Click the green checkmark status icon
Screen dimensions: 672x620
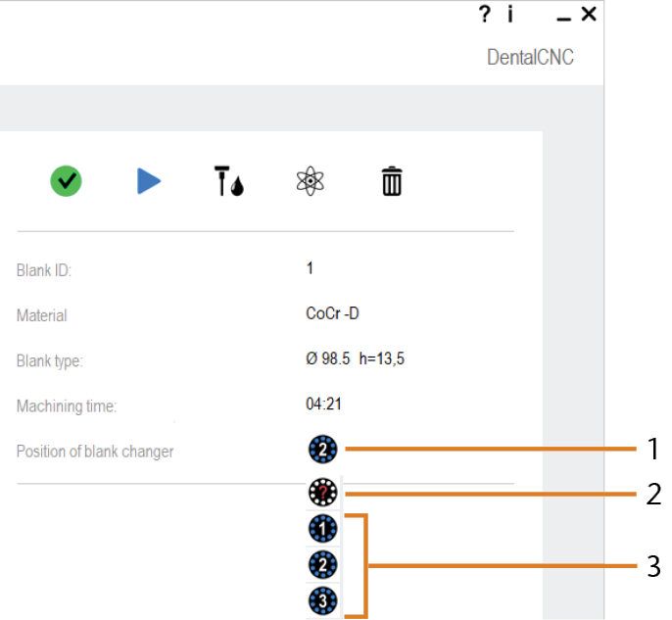66,181
